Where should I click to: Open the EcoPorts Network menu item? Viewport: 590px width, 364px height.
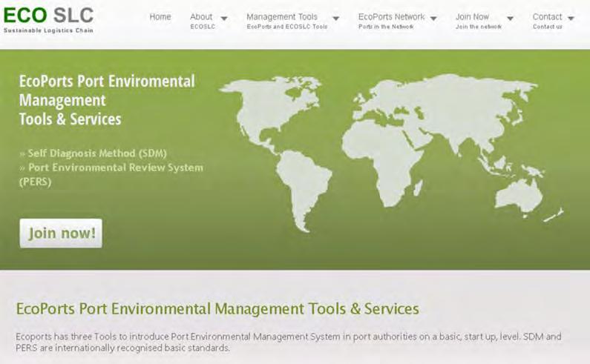(x=391, y=21)
